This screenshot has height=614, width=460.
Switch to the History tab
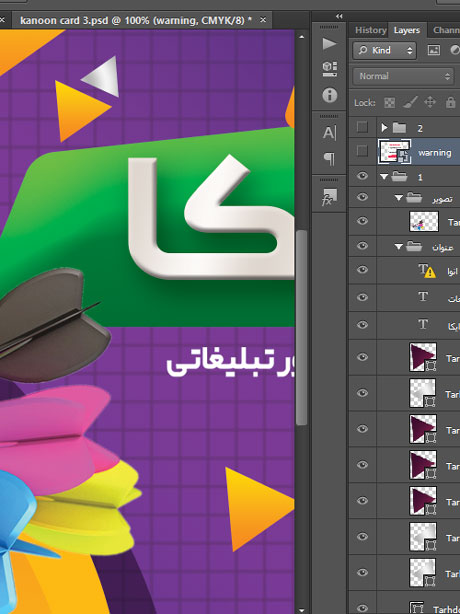(x=370, y=30)
